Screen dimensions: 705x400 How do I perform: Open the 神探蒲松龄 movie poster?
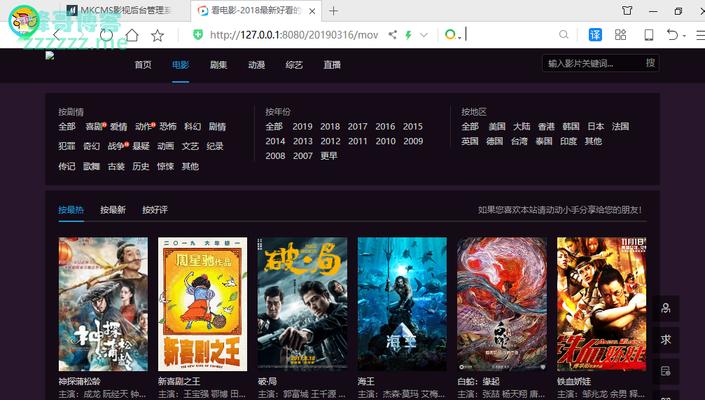click(x=103, y=304)
